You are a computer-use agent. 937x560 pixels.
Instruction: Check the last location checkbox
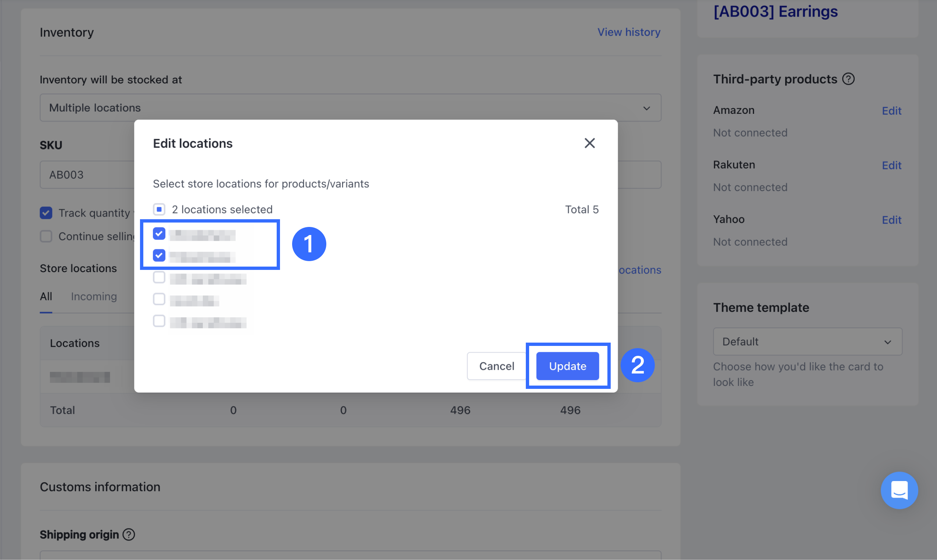tap(159, 321)
